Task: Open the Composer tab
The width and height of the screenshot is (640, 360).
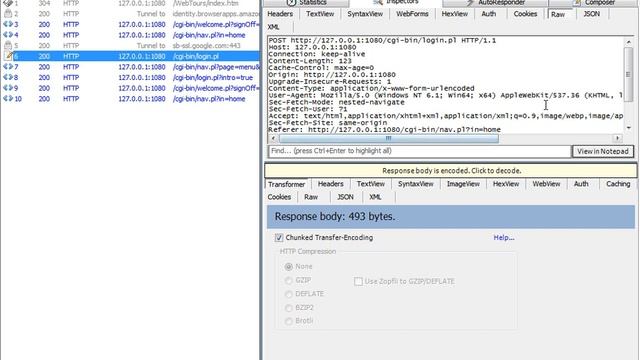Action: coord(594,3)
